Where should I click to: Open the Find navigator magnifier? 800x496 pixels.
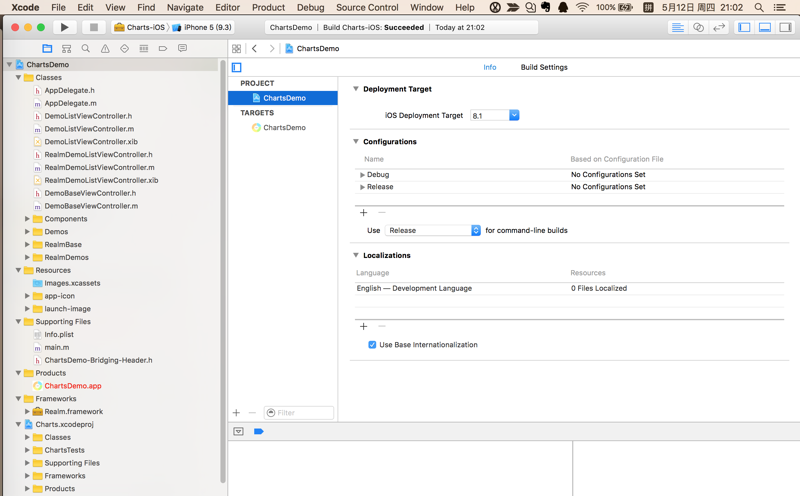pos(86,48)
